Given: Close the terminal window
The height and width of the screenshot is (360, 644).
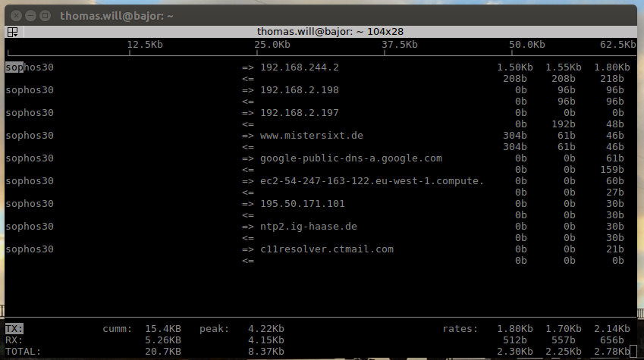Looking at the screenshot, I should (14, 14).
